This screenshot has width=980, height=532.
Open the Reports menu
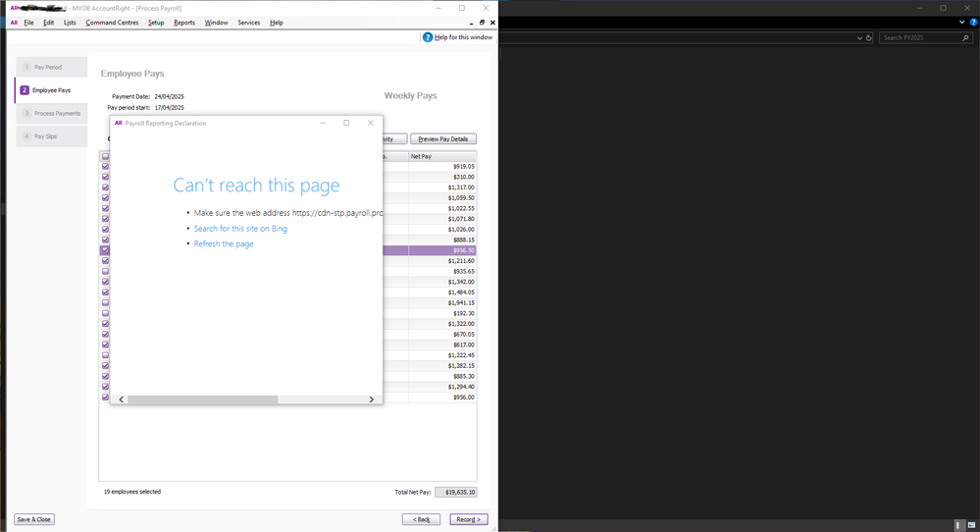184,23
